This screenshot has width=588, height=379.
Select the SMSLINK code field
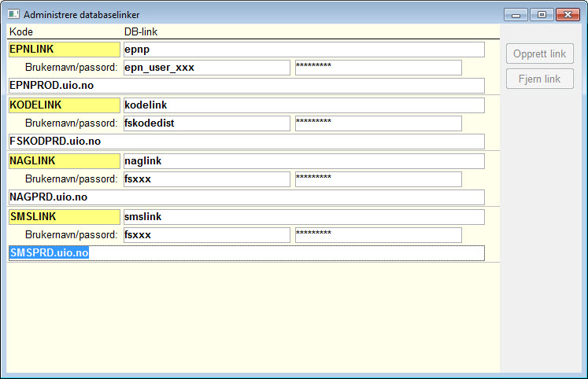(x=65, y=217)
